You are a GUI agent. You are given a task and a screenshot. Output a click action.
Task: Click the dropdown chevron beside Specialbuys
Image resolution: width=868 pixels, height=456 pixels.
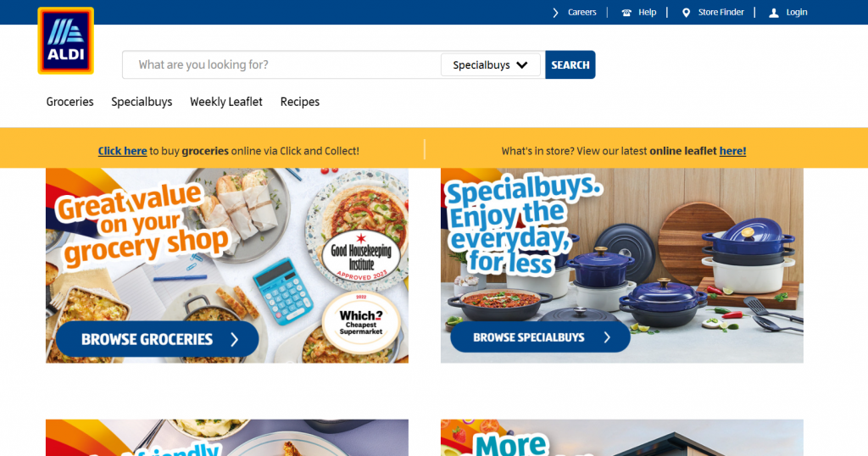(521, 64)
